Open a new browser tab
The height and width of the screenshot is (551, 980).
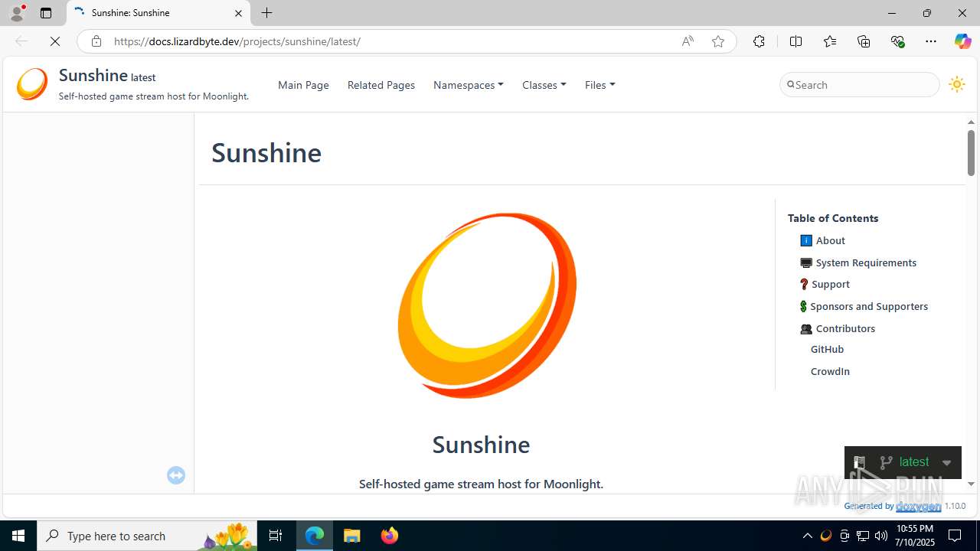[x=266, y=13]
